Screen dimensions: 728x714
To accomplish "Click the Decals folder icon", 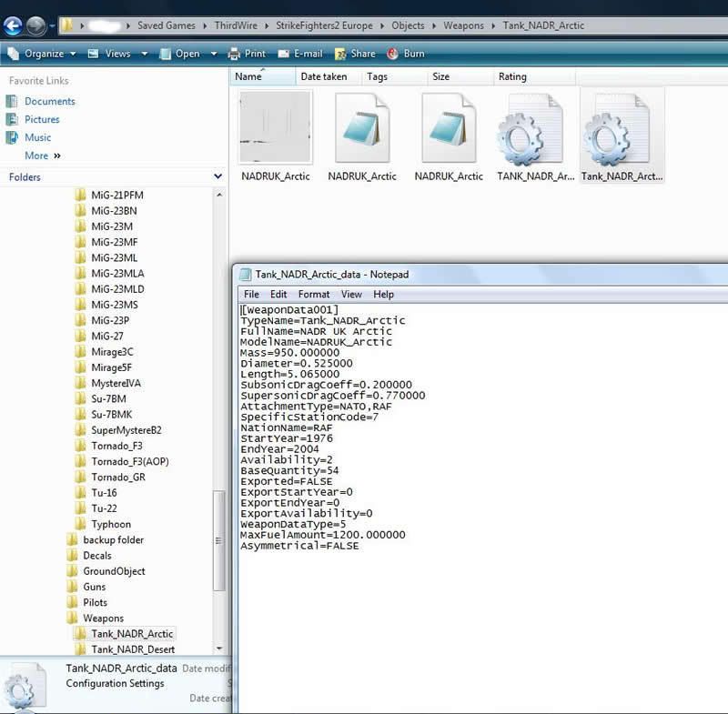I will tap(72, 556).
